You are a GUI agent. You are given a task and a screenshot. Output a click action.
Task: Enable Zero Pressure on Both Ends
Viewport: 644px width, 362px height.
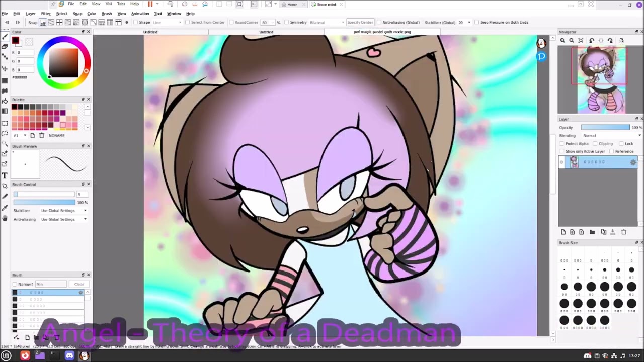point(477,22)
